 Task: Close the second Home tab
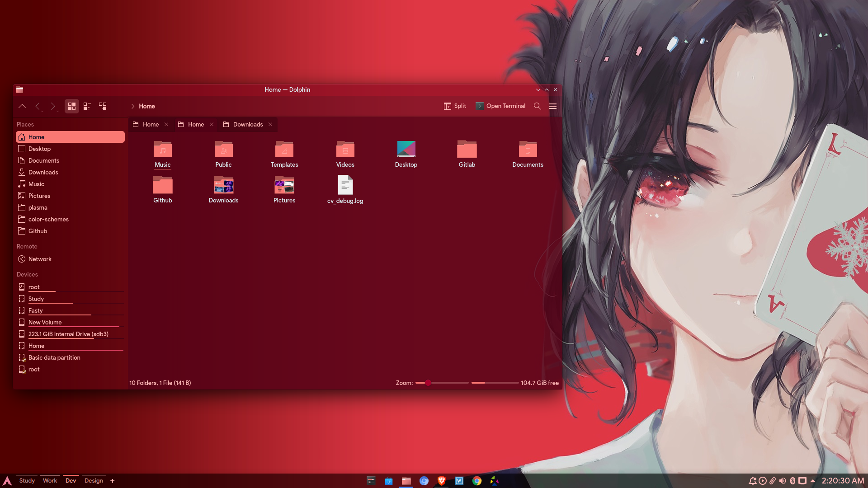(212, 124)
